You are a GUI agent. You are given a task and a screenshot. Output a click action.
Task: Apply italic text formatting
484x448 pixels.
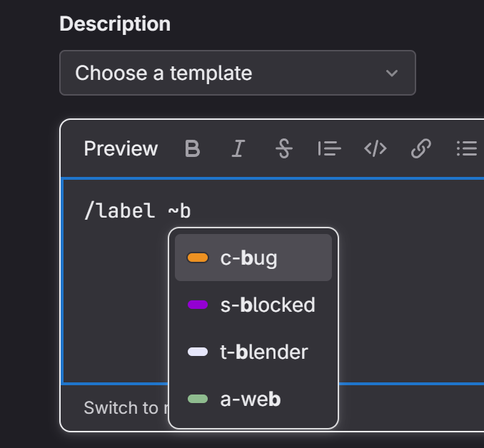pyautogui.click(x=238, y=148)
